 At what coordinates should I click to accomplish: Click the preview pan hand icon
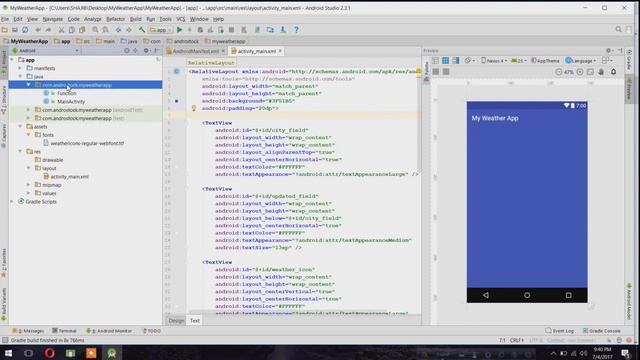point(601,72)
